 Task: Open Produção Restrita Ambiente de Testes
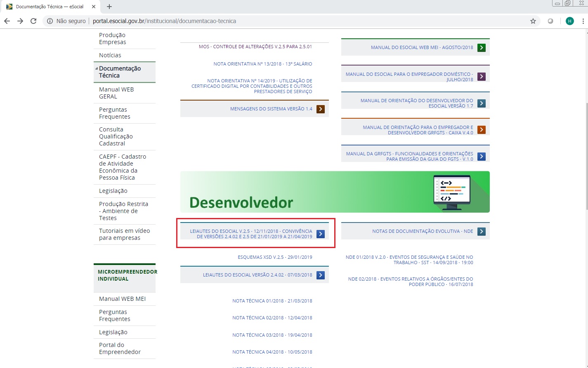pos(125,211)
